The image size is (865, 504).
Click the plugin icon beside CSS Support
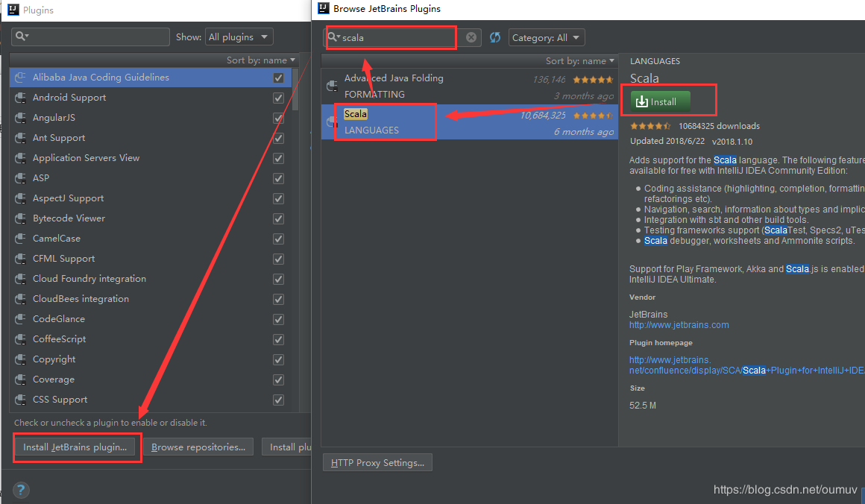click(20, 399)
